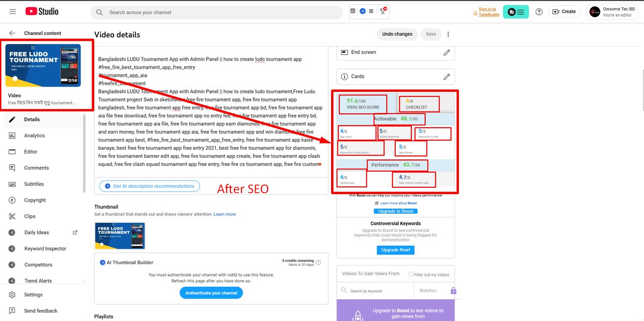The image size is (644, 321).
Task: Edit Cards with pencil icon
Action: pyautogui.click(x=447, y=76)
